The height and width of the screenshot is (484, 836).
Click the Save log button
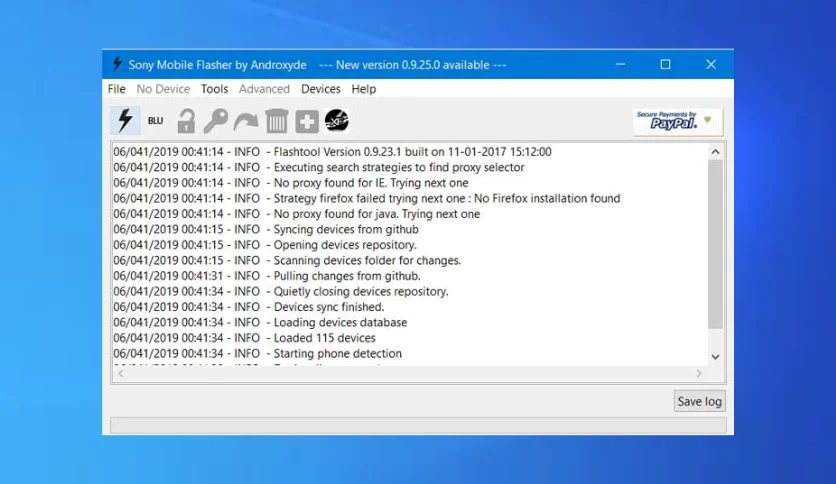click(700, 401)
